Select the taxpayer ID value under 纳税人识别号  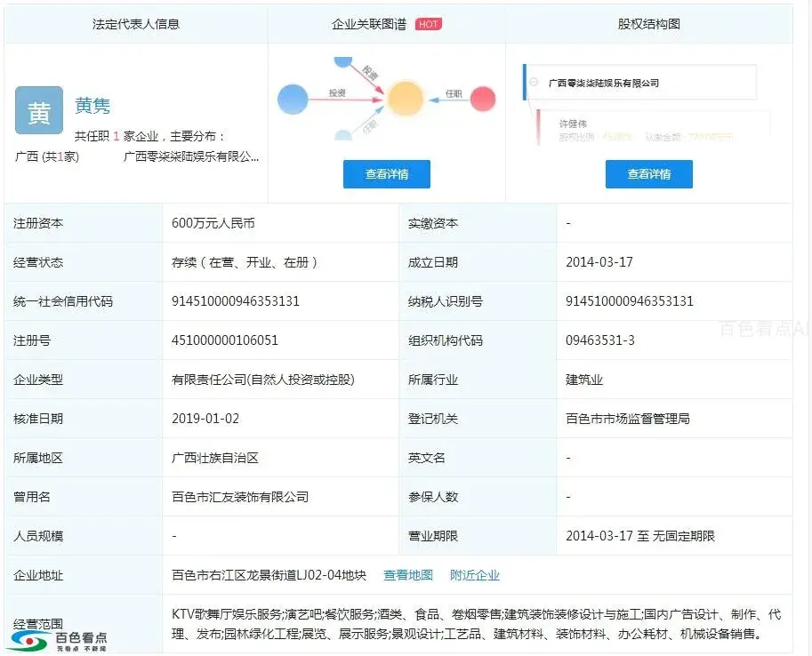pyautogui.click(x=630, y=301)
